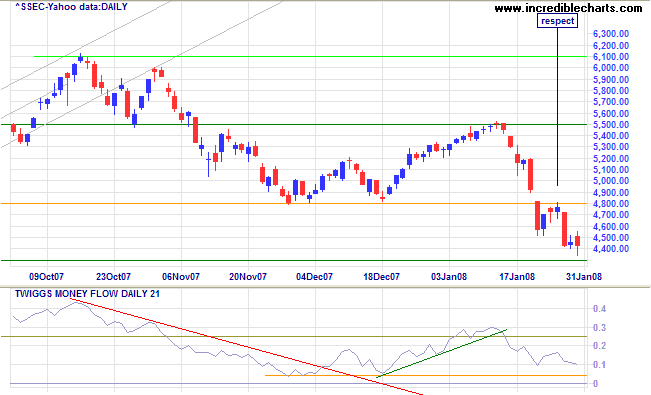Screen dimensions: 651x395
Task: Click the 0.3 money flow scale value
Action: (x=600, y=328)
